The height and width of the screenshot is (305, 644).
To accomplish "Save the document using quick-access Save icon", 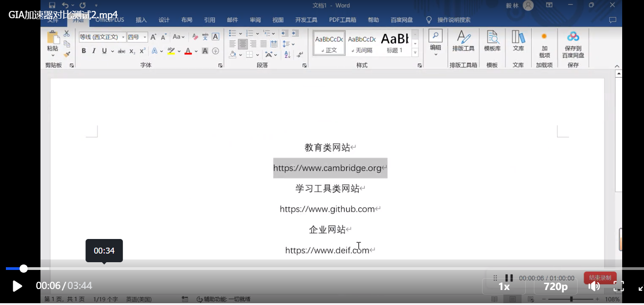I will coord(52,5).
